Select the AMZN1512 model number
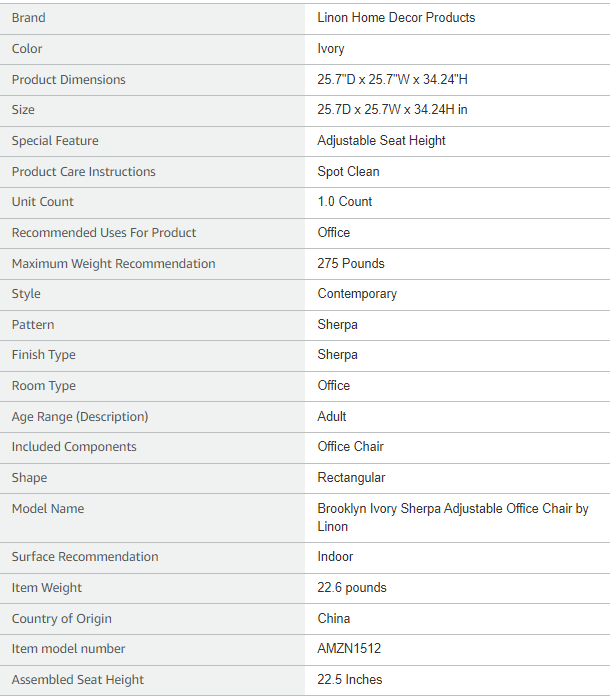The width and height of the screenshot is (616, 697). 349,649
